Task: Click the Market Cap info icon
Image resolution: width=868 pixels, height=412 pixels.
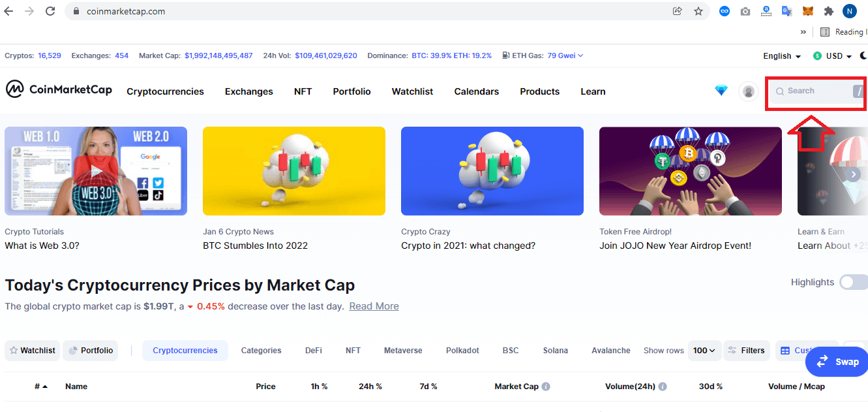Action: (546, 387)
